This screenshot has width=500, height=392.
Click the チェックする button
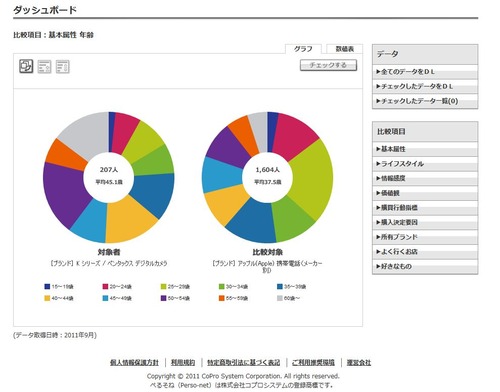click(x=328, y=65)
